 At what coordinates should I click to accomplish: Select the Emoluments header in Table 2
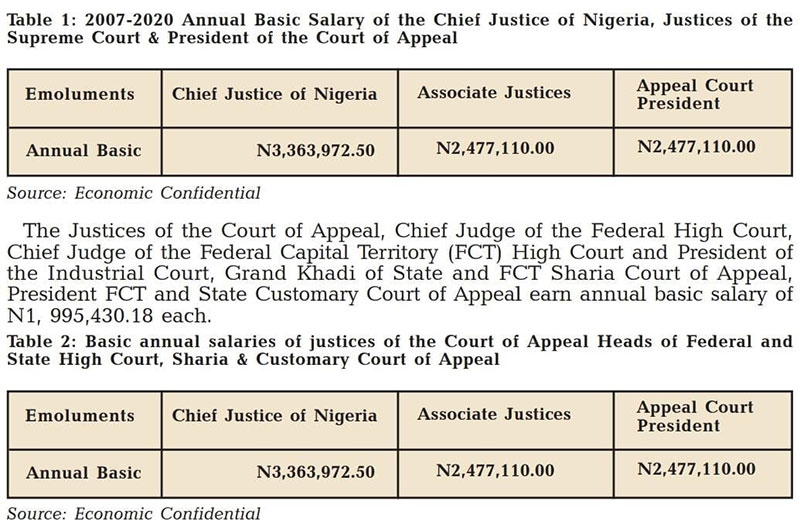click(80, 416)
